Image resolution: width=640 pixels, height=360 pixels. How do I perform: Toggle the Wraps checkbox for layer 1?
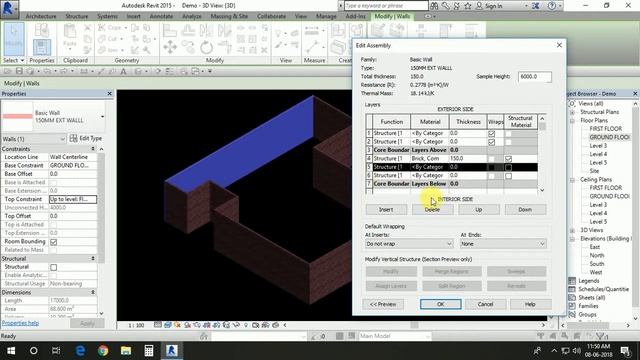[x=491, y=134]
